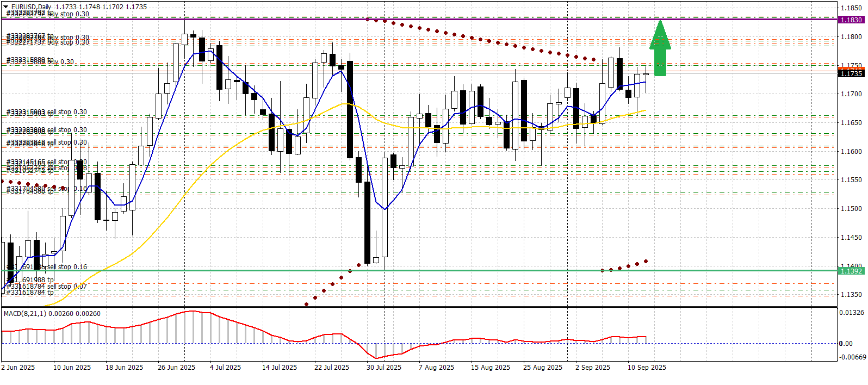Click the 1.1450 price scale label
This screenshot has height=385, width=868.
pyautogui.click(x=851, y=238)
